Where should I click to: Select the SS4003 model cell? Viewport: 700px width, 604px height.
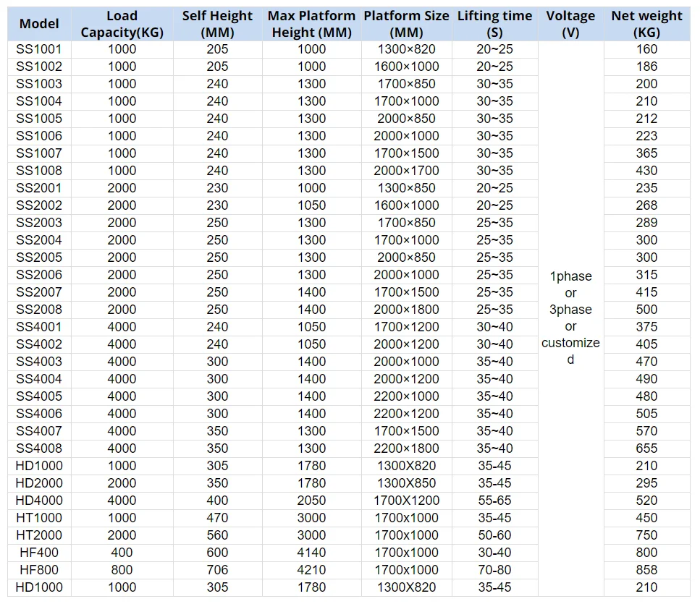click(x=39, y=362)
